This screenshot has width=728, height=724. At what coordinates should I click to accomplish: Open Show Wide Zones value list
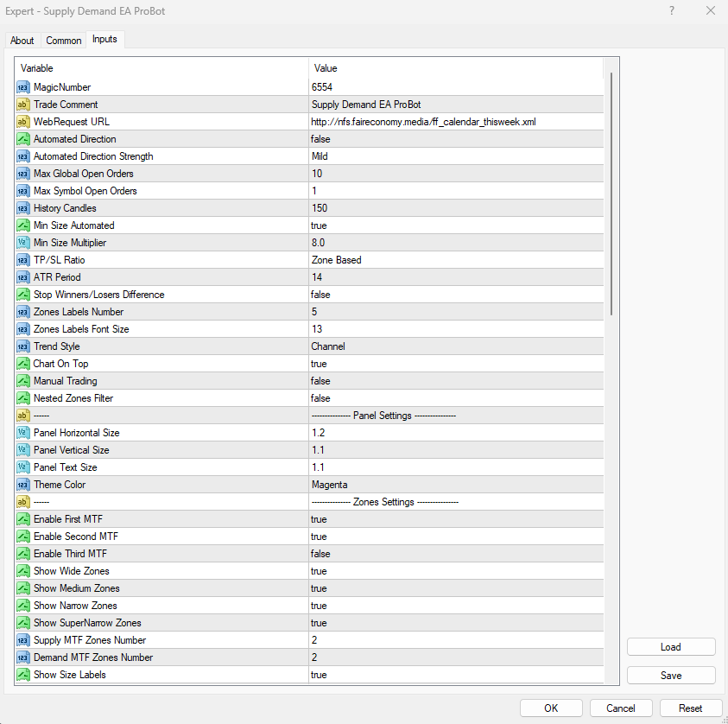click(x=456, y=571)
